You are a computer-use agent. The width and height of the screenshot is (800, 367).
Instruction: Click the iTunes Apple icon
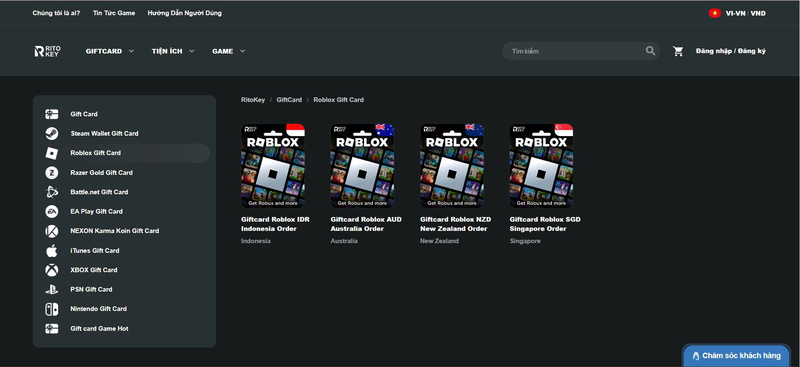[52, 250]
